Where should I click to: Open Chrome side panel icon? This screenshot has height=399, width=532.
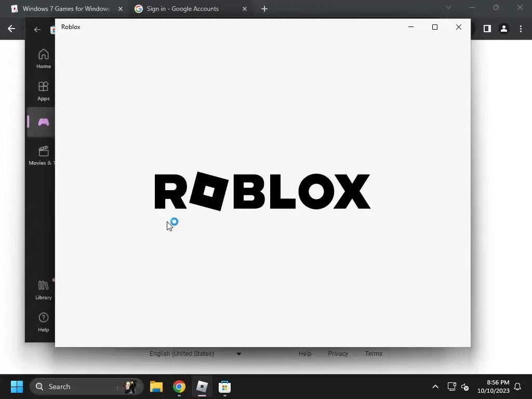tap(487, 29)
